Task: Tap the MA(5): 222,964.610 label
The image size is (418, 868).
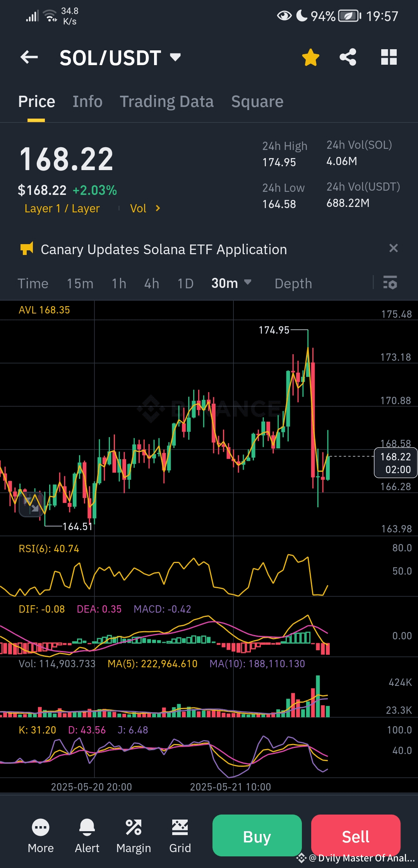Action: [152, 664]
